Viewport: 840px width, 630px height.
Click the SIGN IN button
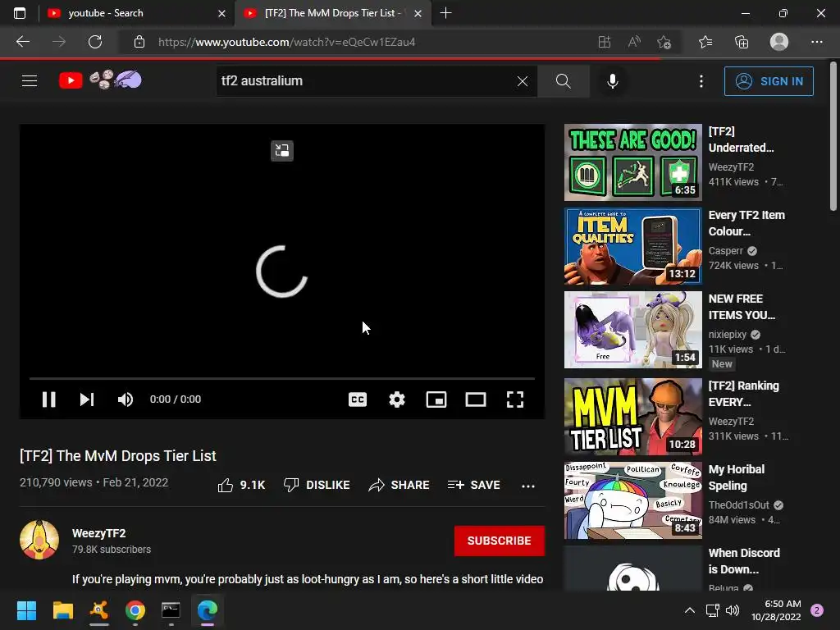pos(769,81)
